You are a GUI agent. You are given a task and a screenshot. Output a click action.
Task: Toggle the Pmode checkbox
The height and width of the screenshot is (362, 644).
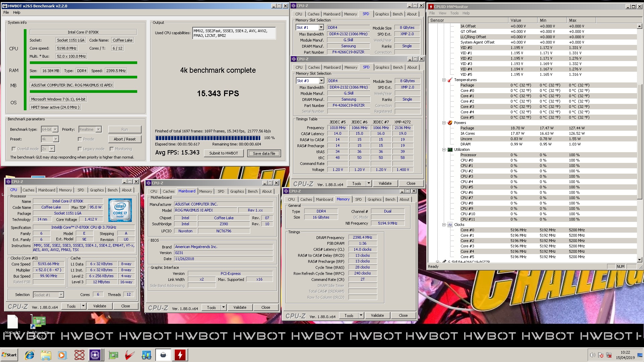[80, 139]
